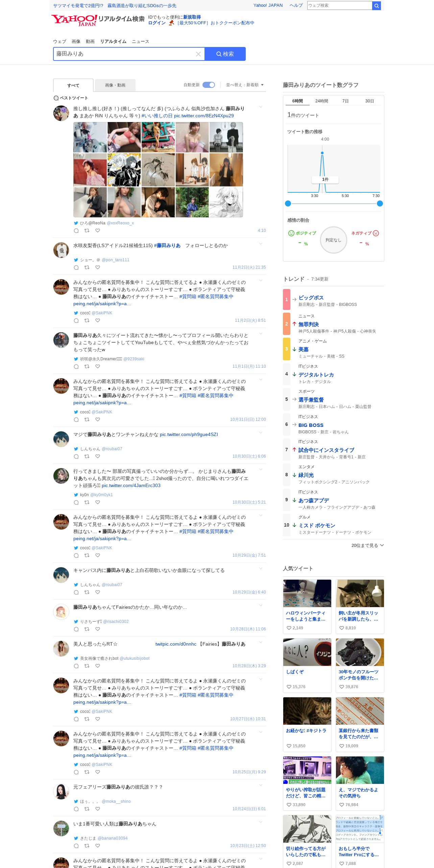434x868 pixels.
Task: Expand chevron on the 11月1日(月) 11:10 tweet
Action: click(261, 334)
